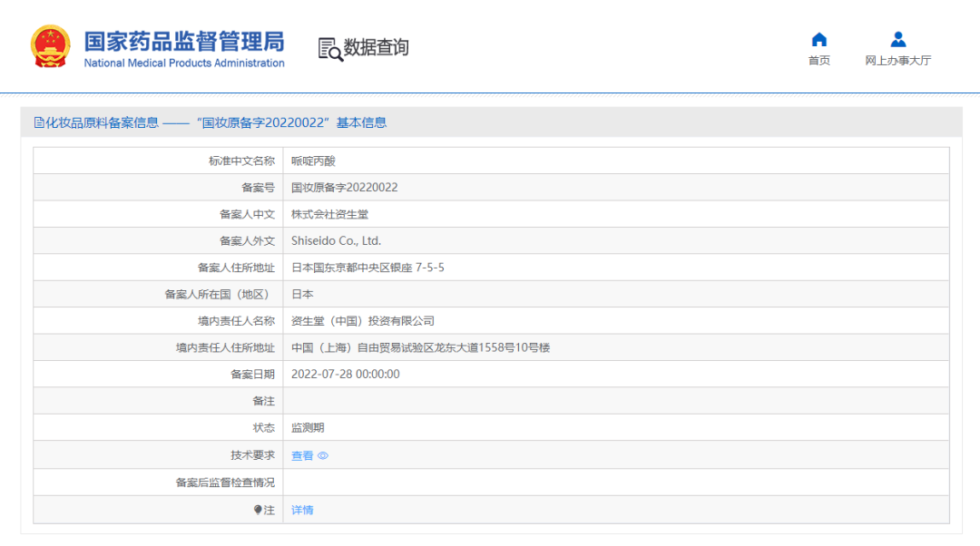This screenshot has height=546, width=980.
Task: Click the lightbulb icon beside 注
Action: pos(258,510)
